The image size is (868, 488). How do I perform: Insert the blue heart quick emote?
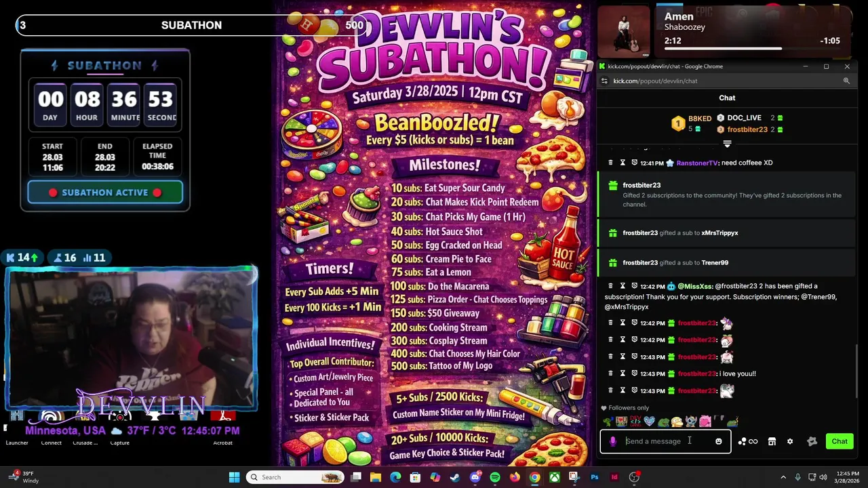[x=650, y=422]
